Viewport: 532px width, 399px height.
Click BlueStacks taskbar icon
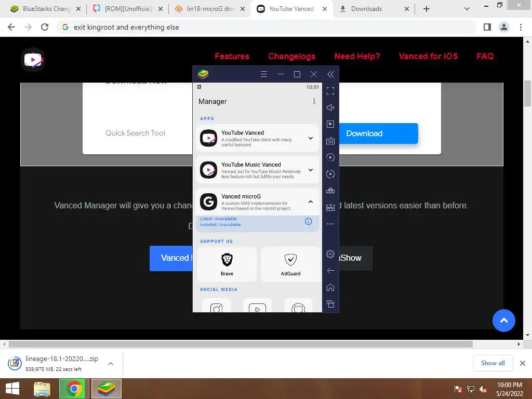[x=106, y=389]
